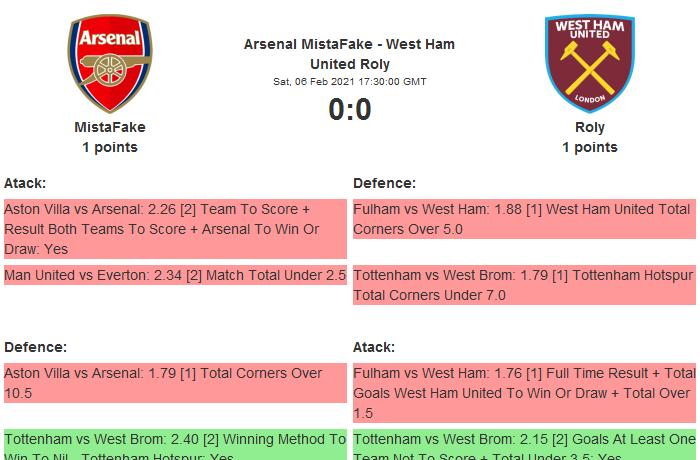700x460 pixels.
Task: Select green Goals At Least One Team bet
Action: [524, 445]
